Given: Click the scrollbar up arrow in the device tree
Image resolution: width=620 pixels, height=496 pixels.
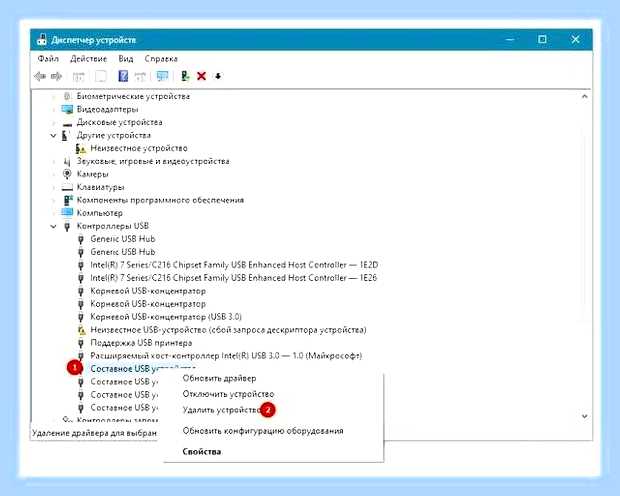Looking at the screenshot, I should (585, 96).
